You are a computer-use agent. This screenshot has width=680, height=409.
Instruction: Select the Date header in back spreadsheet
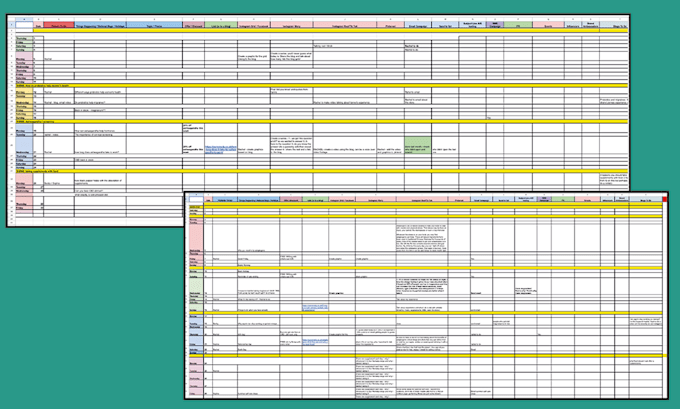(x=38, y=25)
